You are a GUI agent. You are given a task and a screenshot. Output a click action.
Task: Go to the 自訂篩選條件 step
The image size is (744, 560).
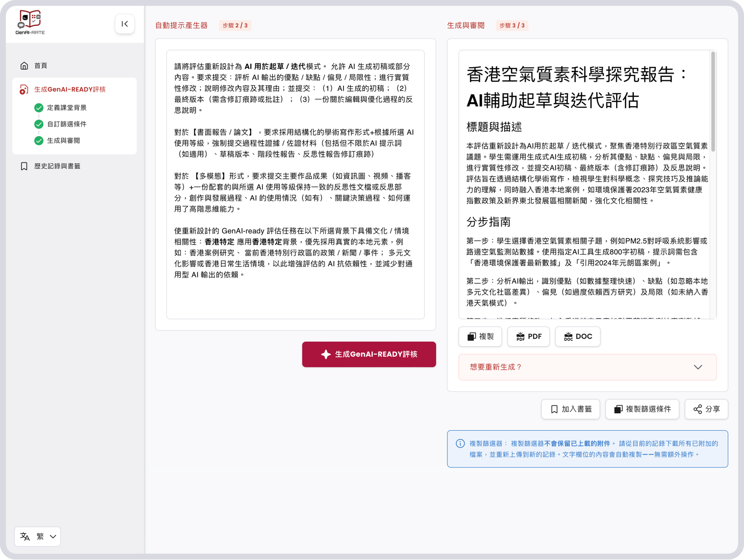67,124
